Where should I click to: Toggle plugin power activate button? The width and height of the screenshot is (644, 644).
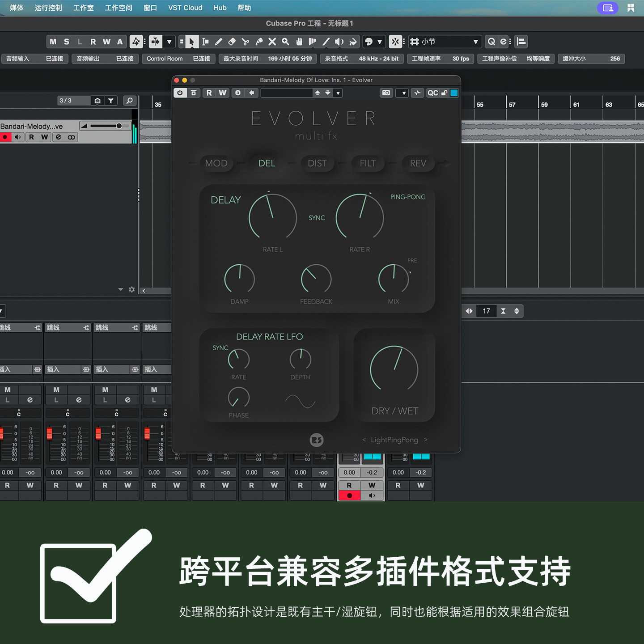click(180, 93)
